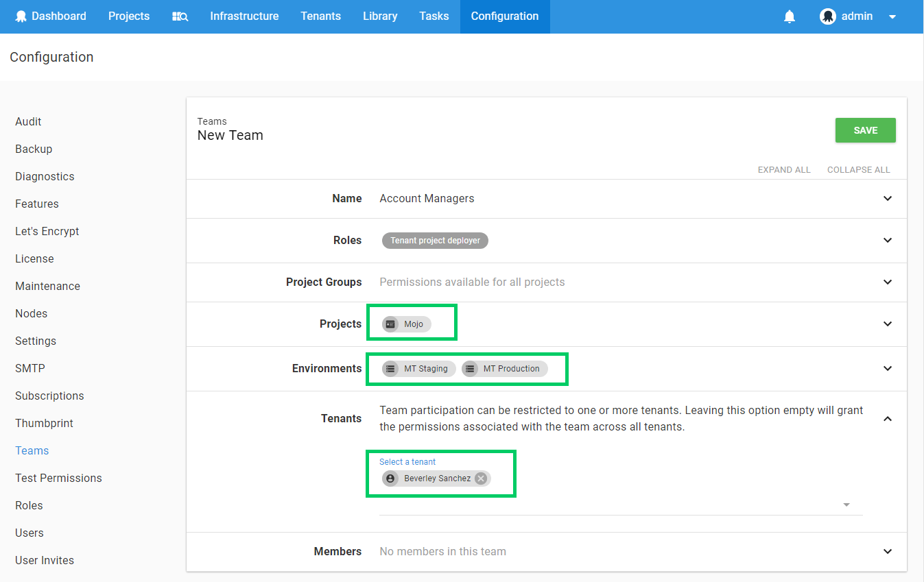Open User Invites in the sidebar
This screenshot has height=582, width=924.
(x=45, y=561)
